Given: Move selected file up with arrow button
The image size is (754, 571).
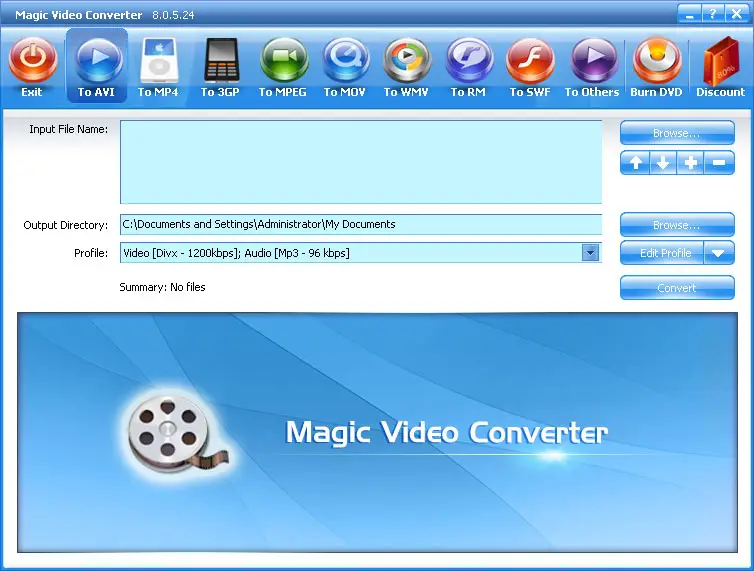Looking at the screenshot, I should (635, 163).
